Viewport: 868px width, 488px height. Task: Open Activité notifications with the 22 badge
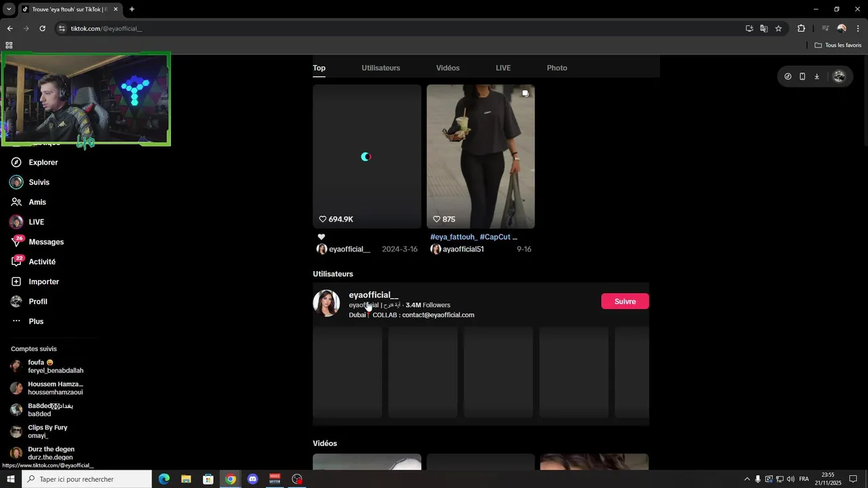point(42,262)
